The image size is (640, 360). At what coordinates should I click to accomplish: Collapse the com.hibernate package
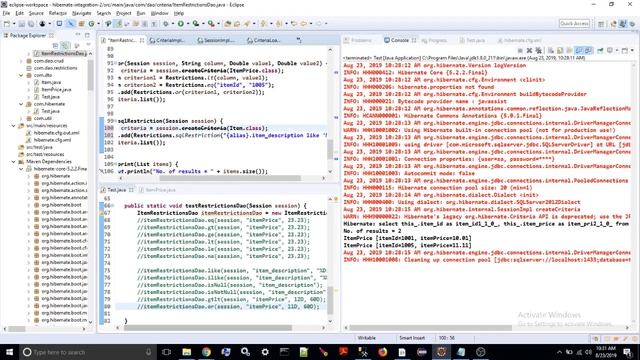(x=21, y=104)
